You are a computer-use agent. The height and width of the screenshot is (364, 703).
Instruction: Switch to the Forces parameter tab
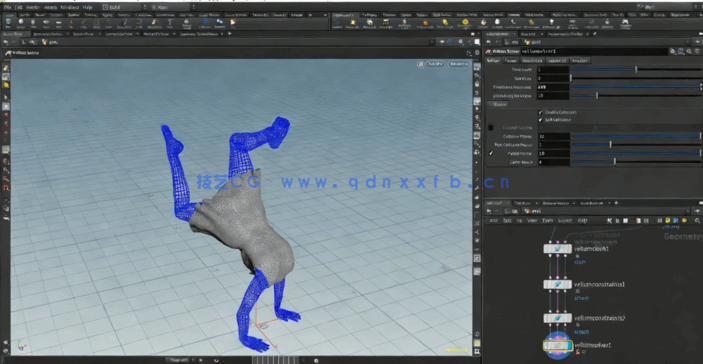pos(510,61)
